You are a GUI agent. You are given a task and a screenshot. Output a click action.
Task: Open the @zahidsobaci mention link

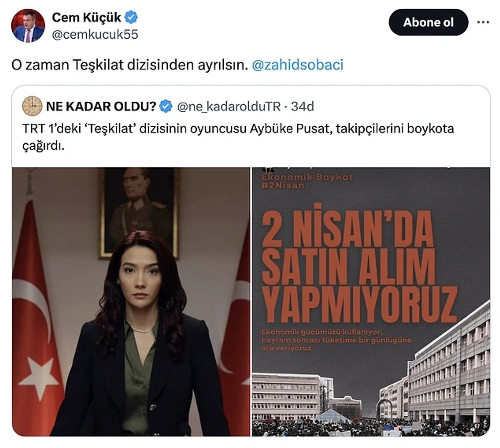pyautogui.click(x=298, y=65)
